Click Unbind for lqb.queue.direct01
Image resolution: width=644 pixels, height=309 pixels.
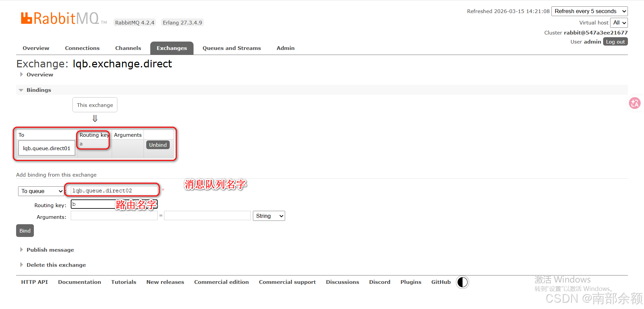point(158,145)
